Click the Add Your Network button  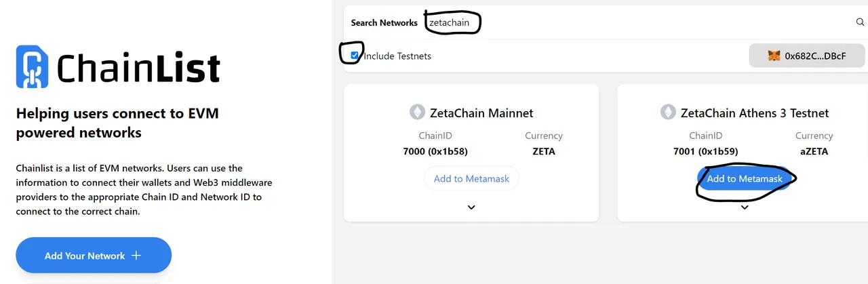[x=94, y=256]
